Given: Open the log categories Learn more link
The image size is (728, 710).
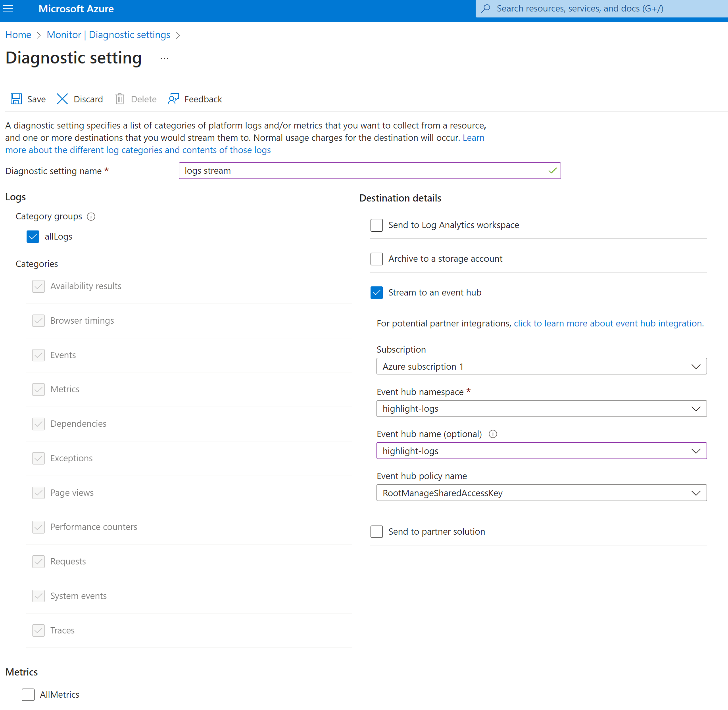Looking at the screenshot, I should (138, 150).
